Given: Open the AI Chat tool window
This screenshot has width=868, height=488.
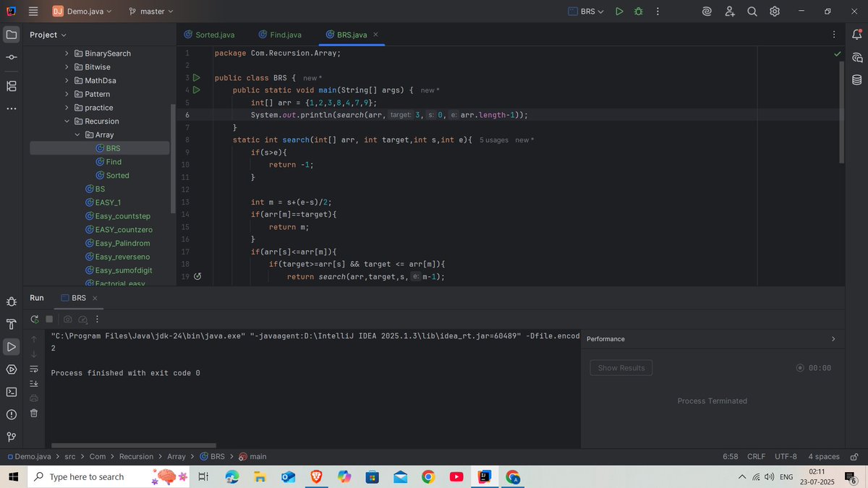Looking at the screenshot, I should pyautogui.click(x=857, y=57).
